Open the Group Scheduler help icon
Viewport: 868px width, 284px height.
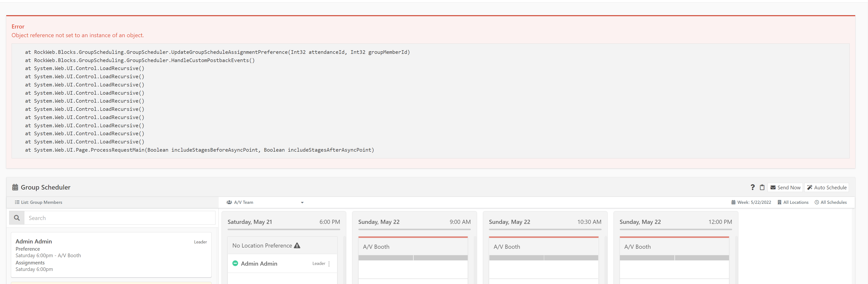pyautogui.click(x=753, y=187)
